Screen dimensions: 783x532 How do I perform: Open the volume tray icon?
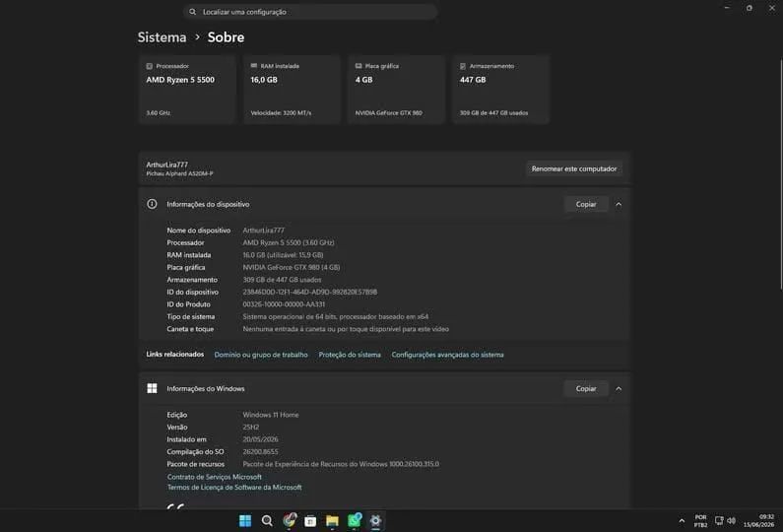[732, 520]
